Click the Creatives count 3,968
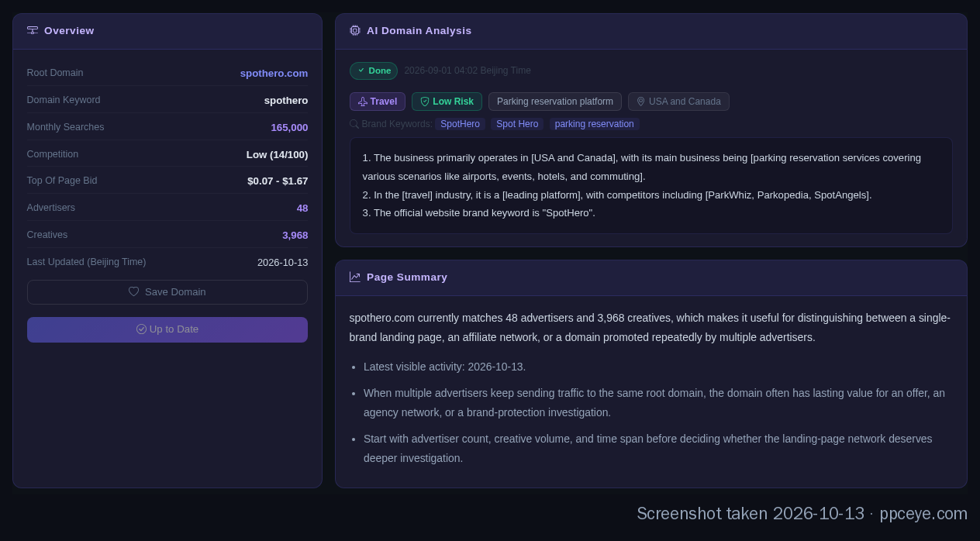The width and height of the screenshot is (980, 541). click(x=295, y=235)
